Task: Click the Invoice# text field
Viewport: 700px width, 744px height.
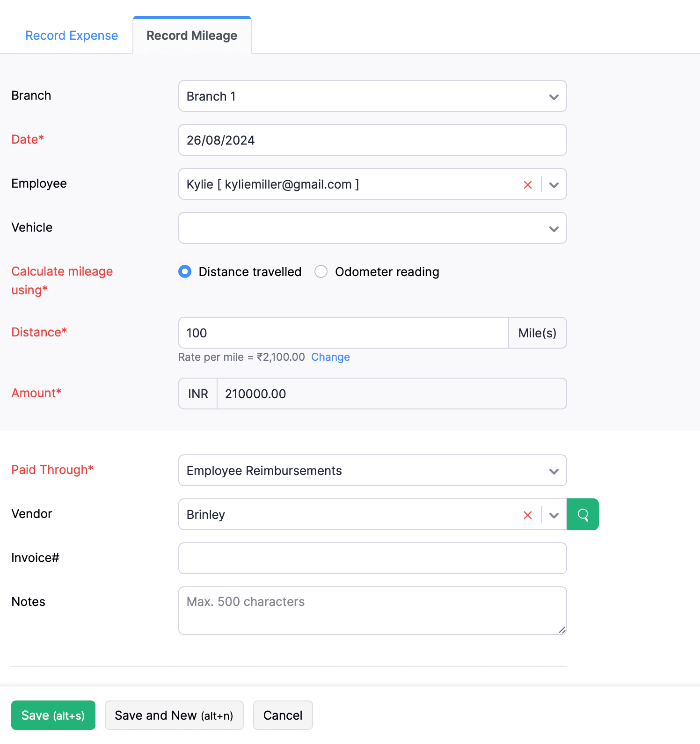Action: pos(372,559)
